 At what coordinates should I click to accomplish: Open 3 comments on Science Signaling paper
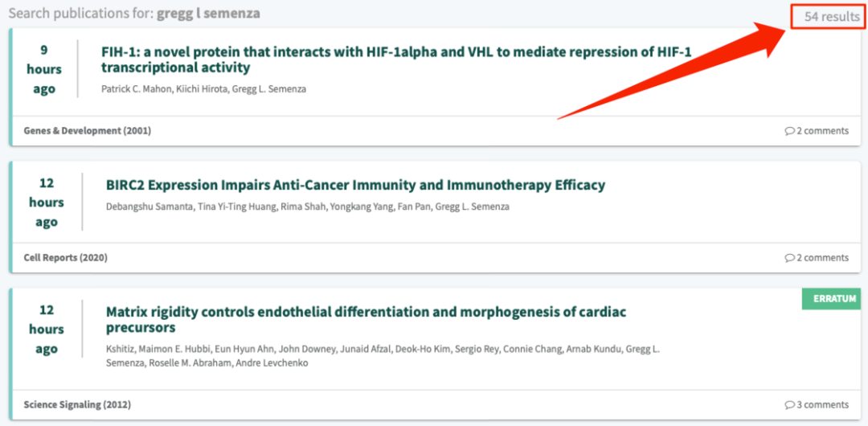[817, 405]
